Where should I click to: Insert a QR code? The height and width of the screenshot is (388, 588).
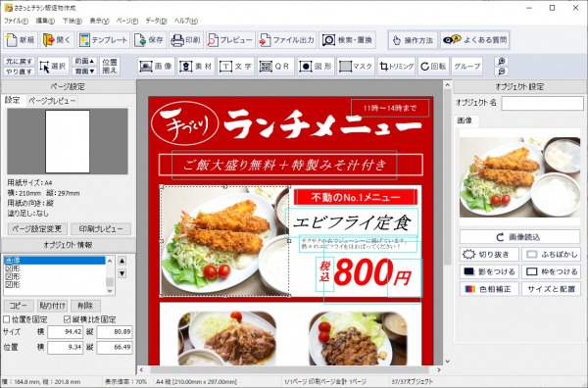(275, 67)
